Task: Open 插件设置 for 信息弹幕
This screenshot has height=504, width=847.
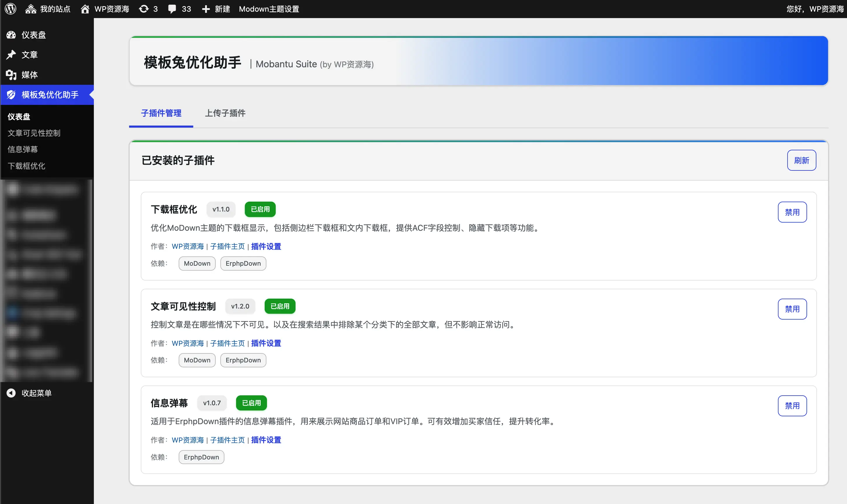Action: pos(266,440)
